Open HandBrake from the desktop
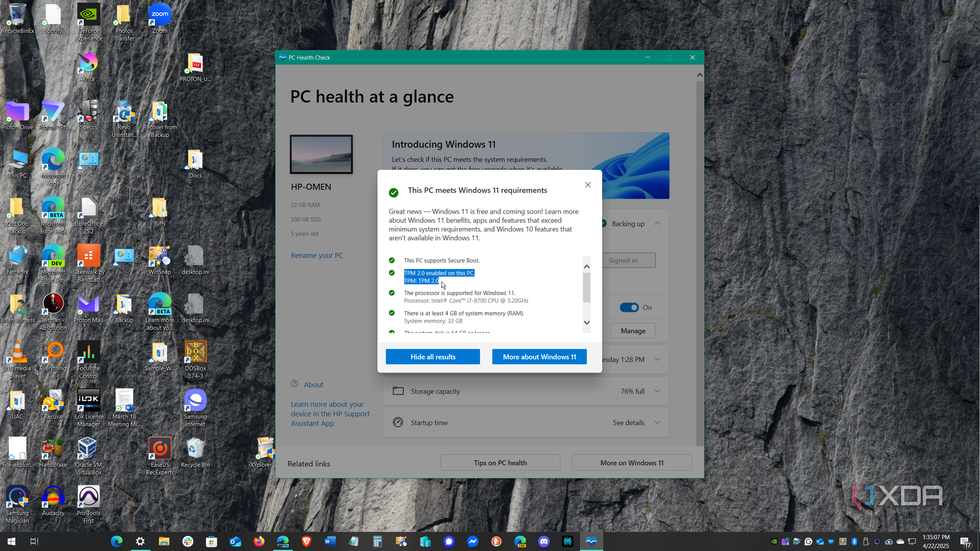 pyautogui.click(x=53, y=448)
